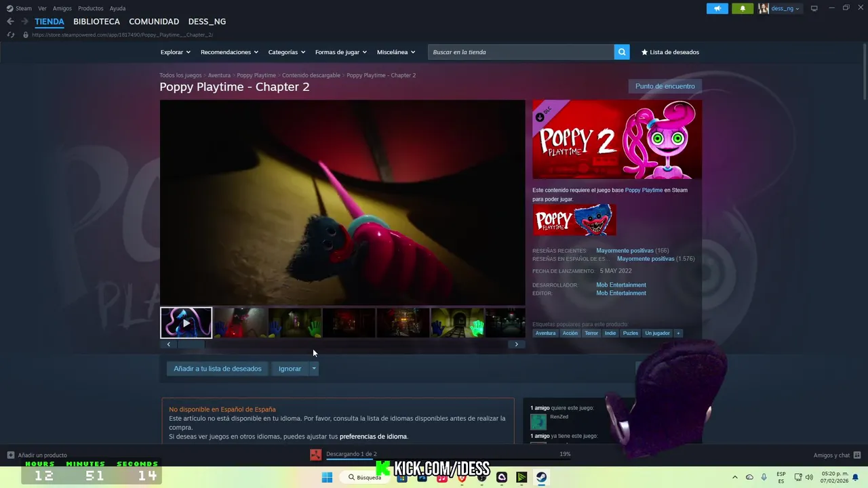Open Punto de encuentro
The height and width of the screenshot is (488, 868).
point(665,86)
